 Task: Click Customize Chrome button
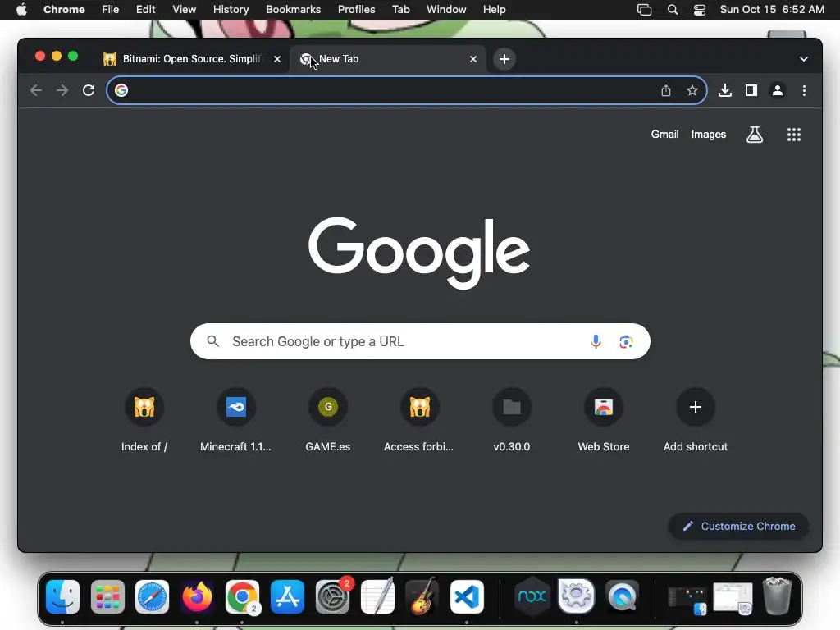(x=739, y=526)
